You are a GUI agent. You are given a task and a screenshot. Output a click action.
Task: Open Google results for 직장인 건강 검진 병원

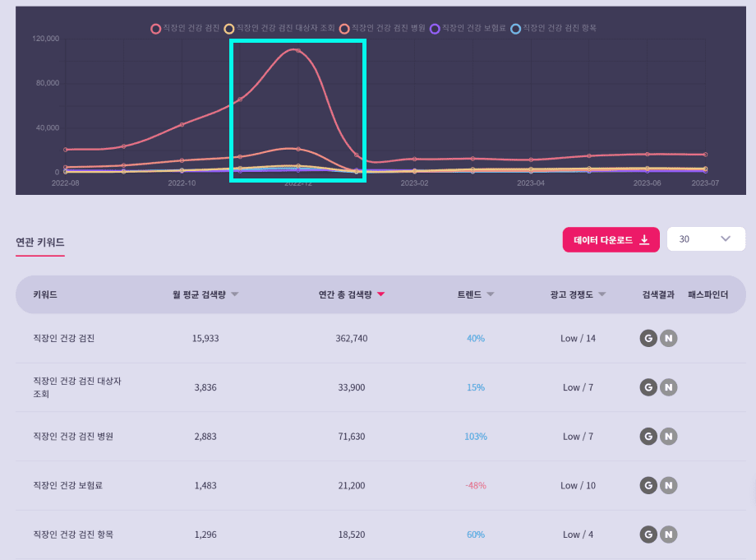click(648, 437)
